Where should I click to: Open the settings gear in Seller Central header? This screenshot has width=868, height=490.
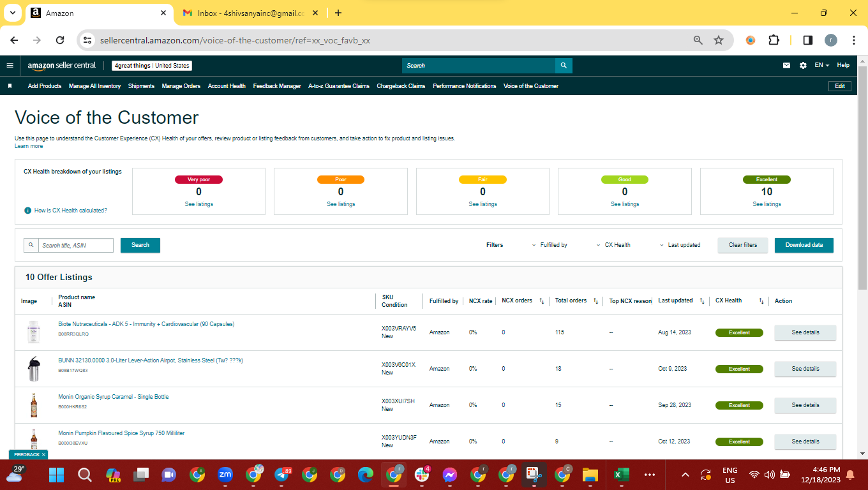[803, 65]
